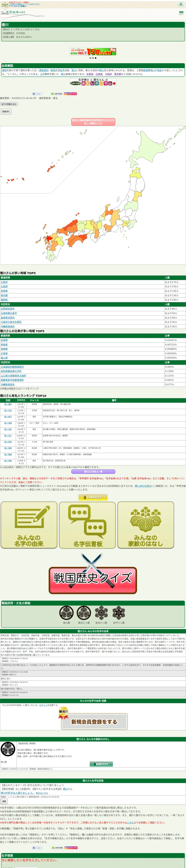Open the 大阪府 link in TOP5 table
Viewport: 186px width, 868px height.
[4, 282]
